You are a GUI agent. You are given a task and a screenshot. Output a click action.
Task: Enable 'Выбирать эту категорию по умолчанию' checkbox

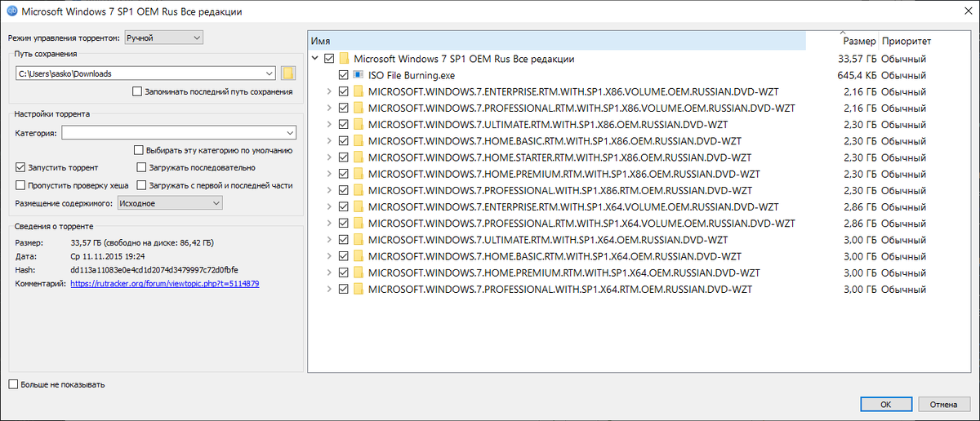coord(138,150)
